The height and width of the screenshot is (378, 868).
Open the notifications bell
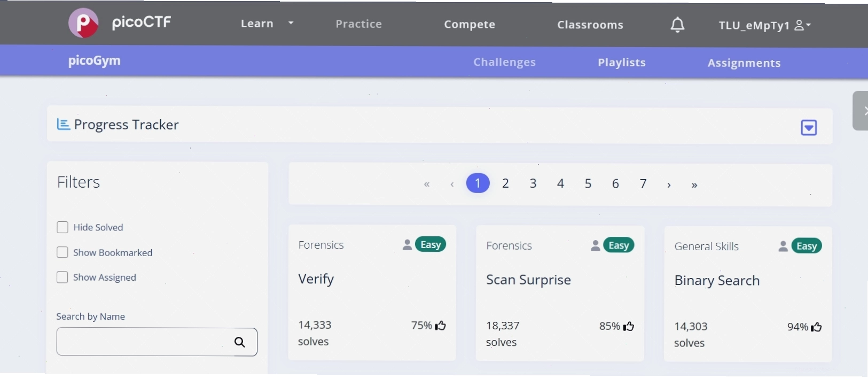[x=677, y=25]
